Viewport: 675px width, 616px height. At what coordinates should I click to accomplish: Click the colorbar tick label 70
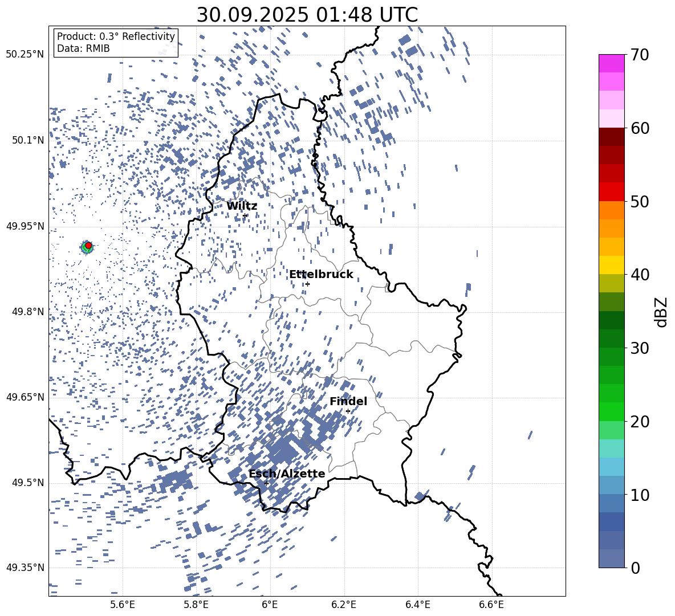640,55
